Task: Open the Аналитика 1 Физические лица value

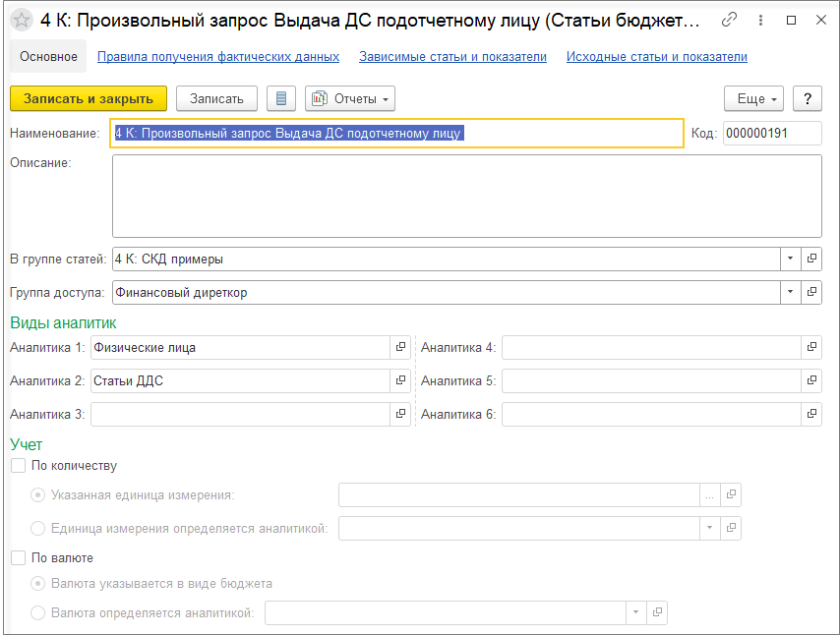Action: tap(400, 348)
